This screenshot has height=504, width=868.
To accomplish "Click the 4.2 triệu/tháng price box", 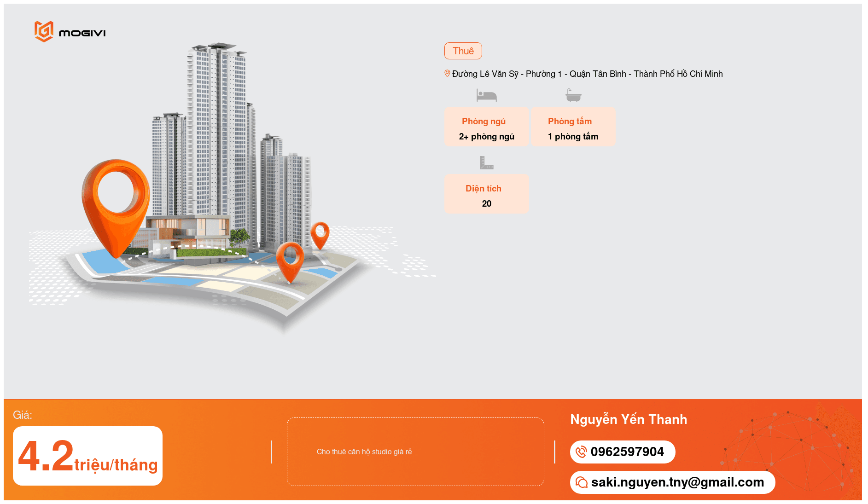I will (87, 456).
